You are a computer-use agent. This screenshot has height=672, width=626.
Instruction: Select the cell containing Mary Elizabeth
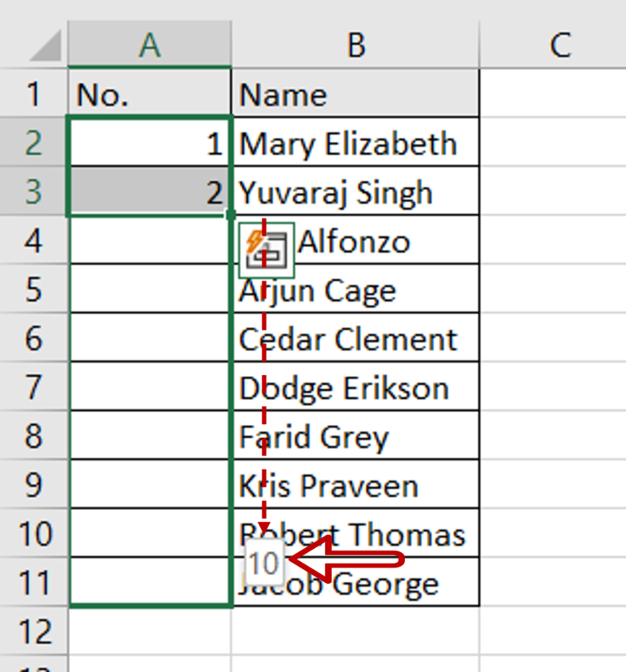(x=356, y=143)
